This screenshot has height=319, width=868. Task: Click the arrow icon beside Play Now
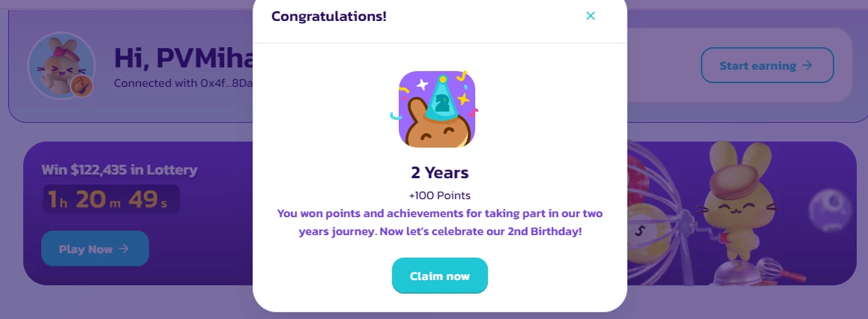(124, 249)
